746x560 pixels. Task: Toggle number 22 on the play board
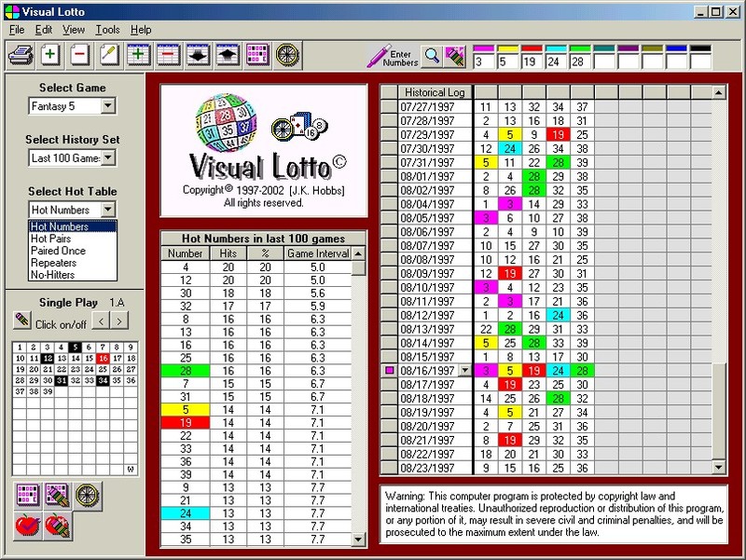point(61,369)
